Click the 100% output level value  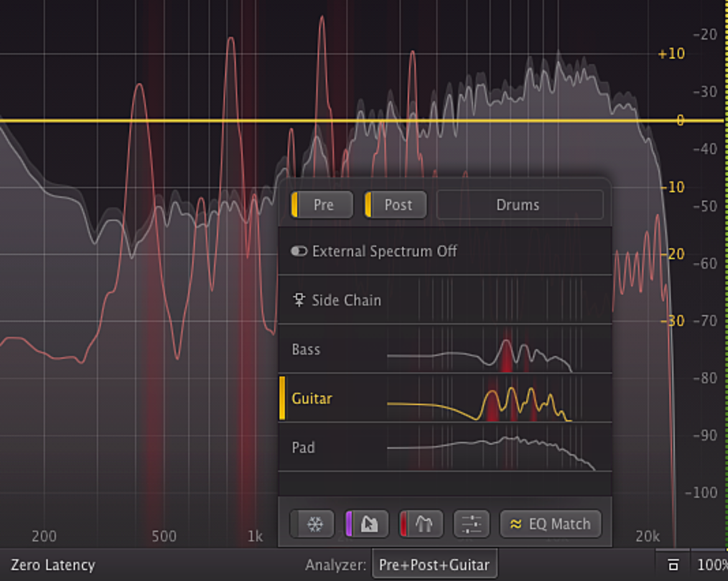(x=712, y=565)
